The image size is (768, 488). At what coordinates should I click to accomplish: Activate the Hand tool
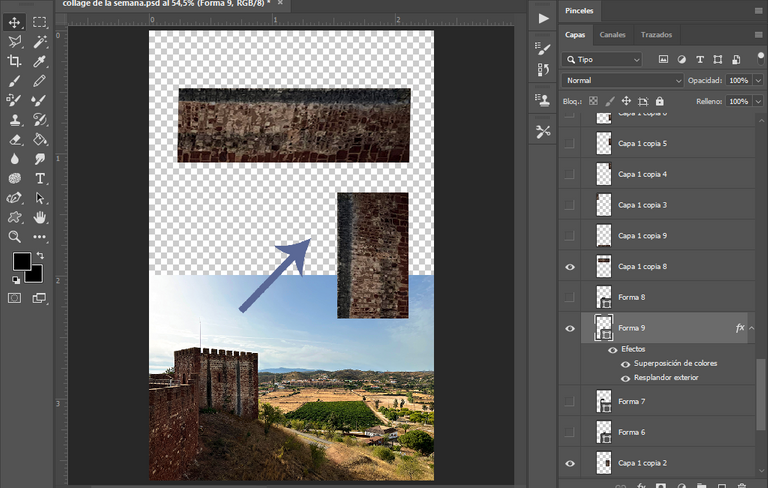point(40,217)
